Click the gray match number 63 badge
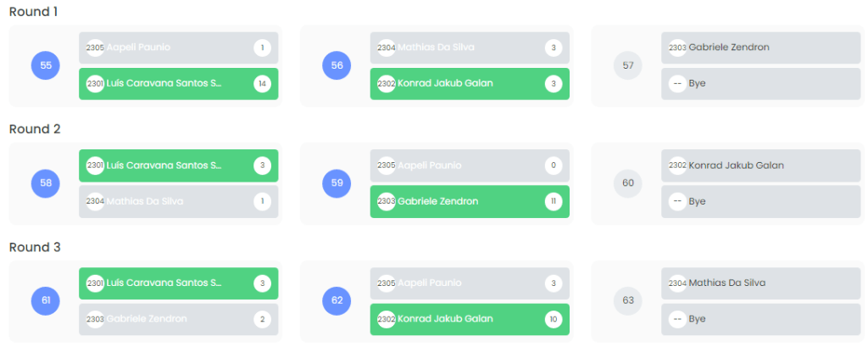868x353 pixels. tap(628, 300)
